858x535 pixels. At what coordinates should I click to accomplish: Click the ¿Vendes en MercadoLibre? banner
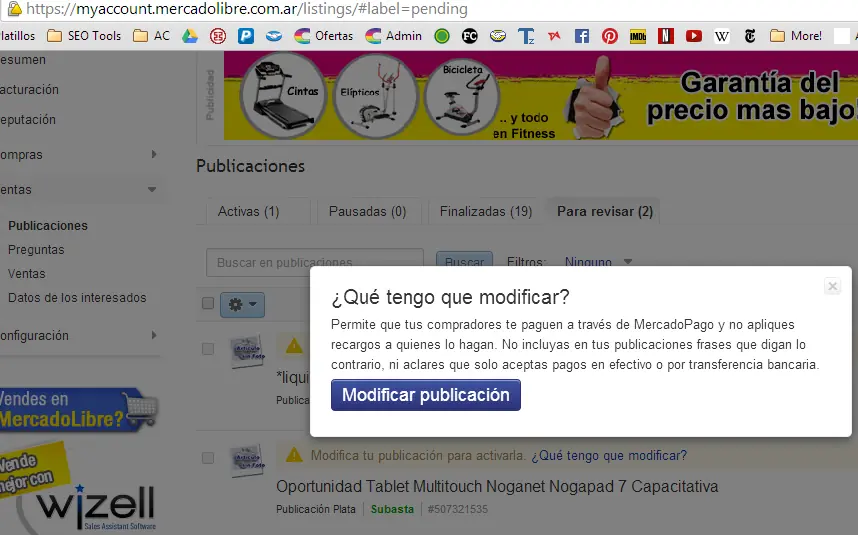tap(79, 410)
